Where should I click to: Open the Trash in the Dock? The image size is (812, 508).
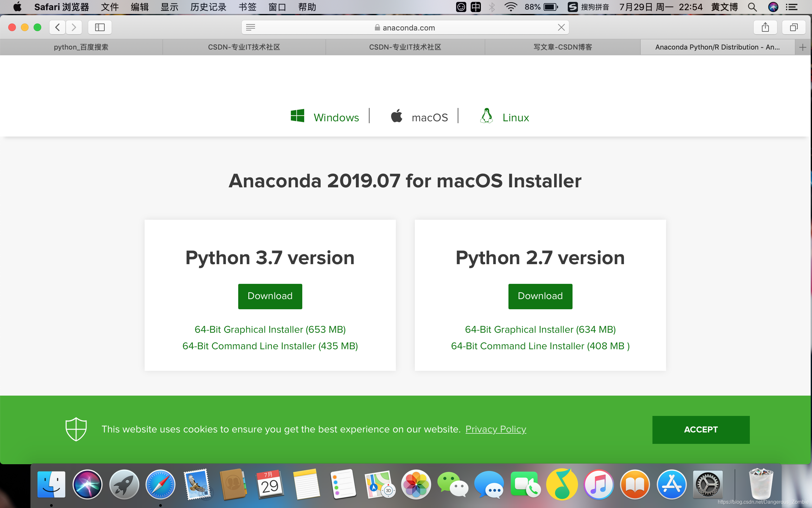point(761,484)
